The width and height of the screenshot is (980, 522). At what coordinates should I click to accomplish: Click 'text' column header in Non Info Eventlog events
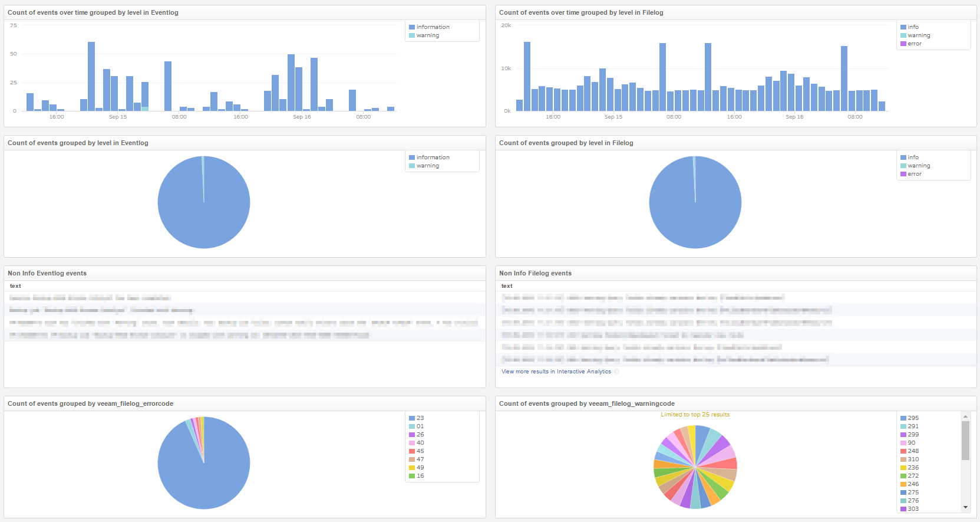[x=15, y=286]
